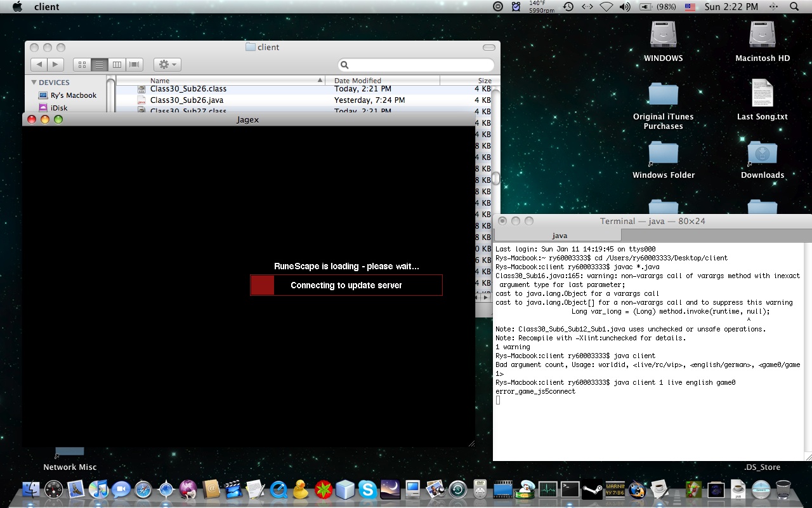The image size is (812, 508).
Task: Click .DS_Store label on desktop
Action: [x=762, y=467]
